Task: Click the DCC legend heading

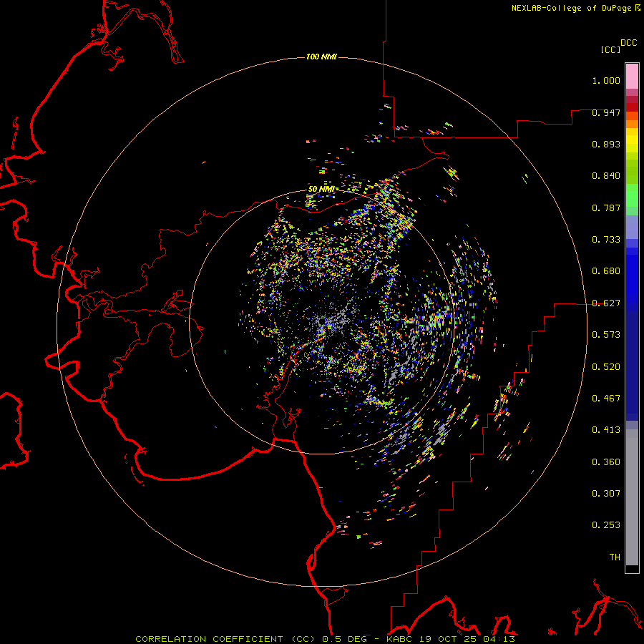Action: click(x=629, y=43)
